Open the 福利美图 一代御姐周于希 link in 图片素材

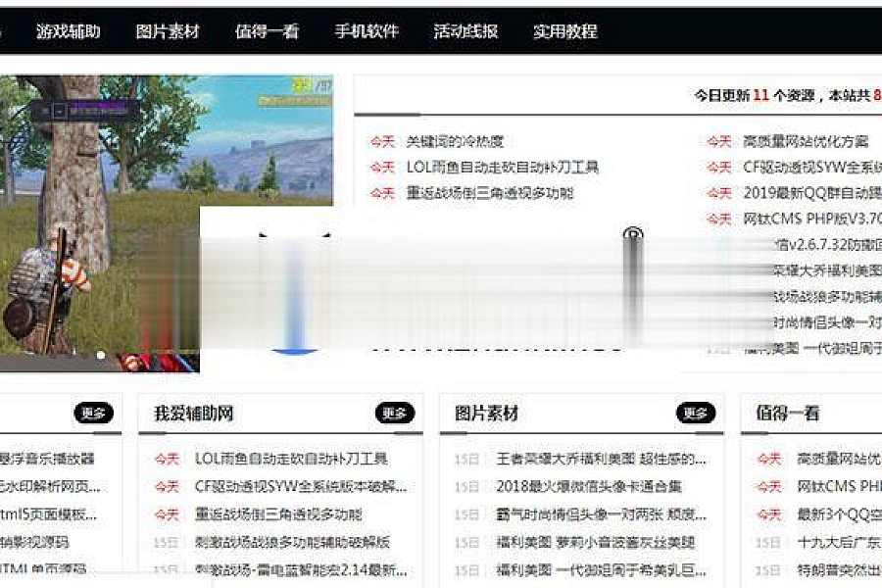[x=601, y=570]
